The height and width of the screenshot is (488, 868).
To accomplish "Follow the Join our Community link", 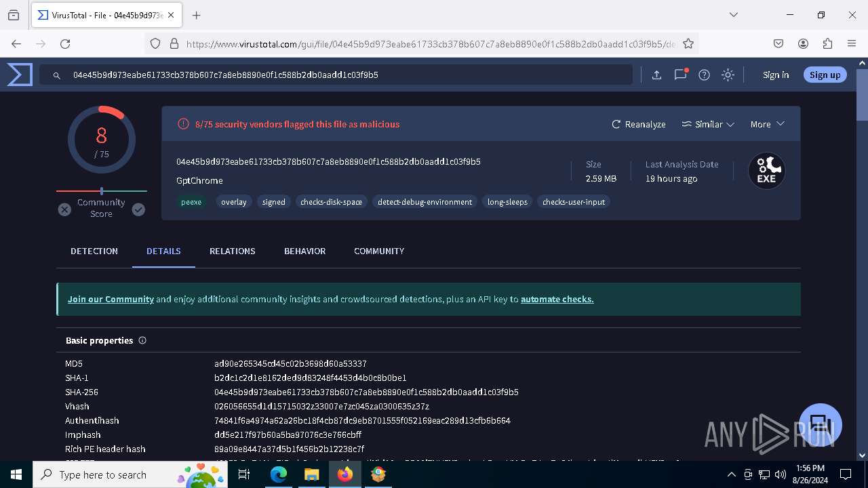I will click(x=111, y=299).
